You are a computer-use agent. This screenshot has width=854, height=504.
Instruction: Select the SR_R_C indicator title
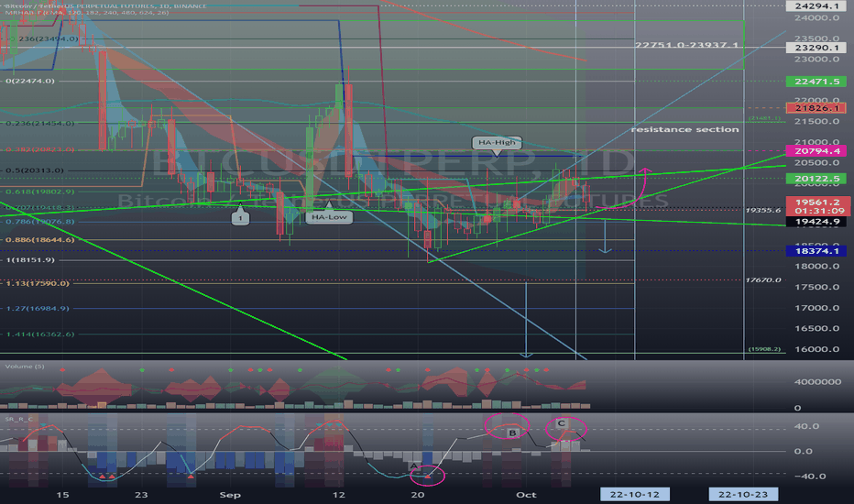click(19, 419)
